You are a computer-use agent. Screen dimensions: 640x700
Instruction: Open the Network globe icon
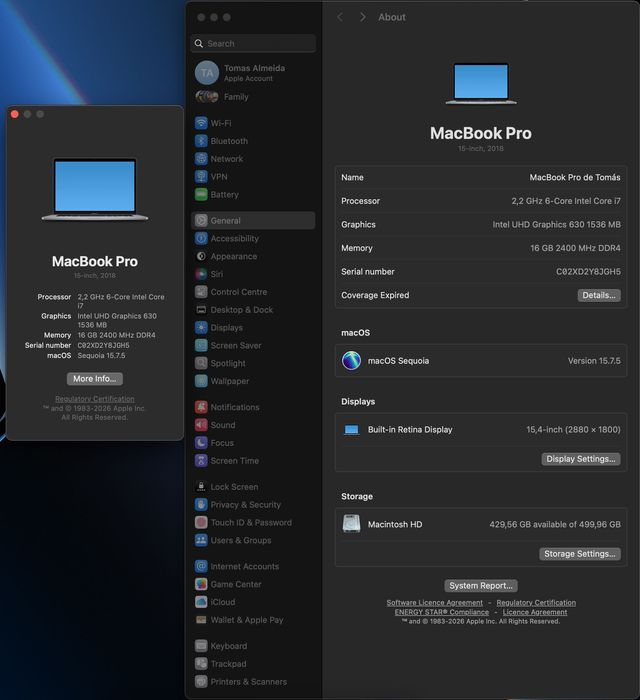tap(201, 158)
